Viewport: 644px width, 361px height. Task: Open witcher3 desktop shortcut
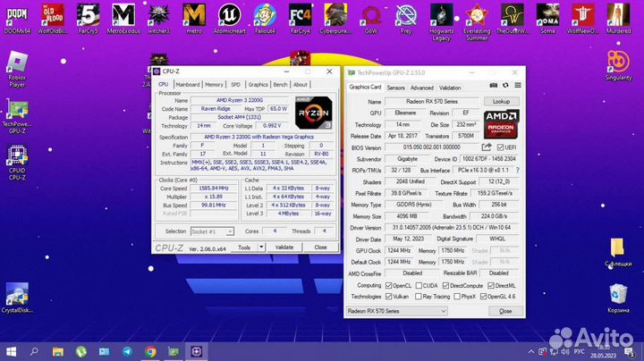coord(158,19)
